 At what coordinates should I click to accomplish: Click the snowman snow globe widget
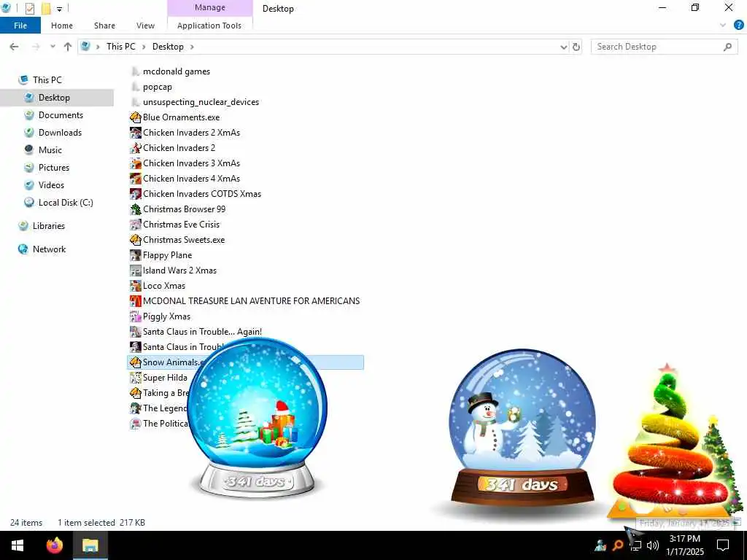click(522, 427)
